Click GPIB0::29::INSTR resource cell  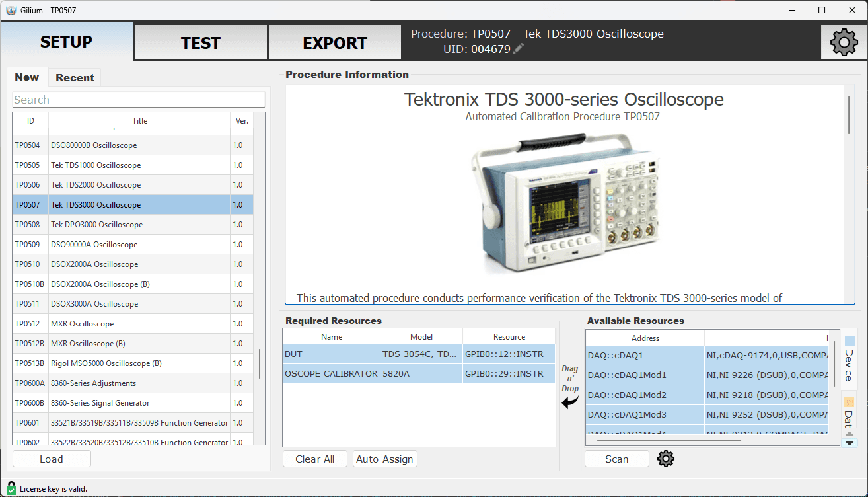(509, 373)
